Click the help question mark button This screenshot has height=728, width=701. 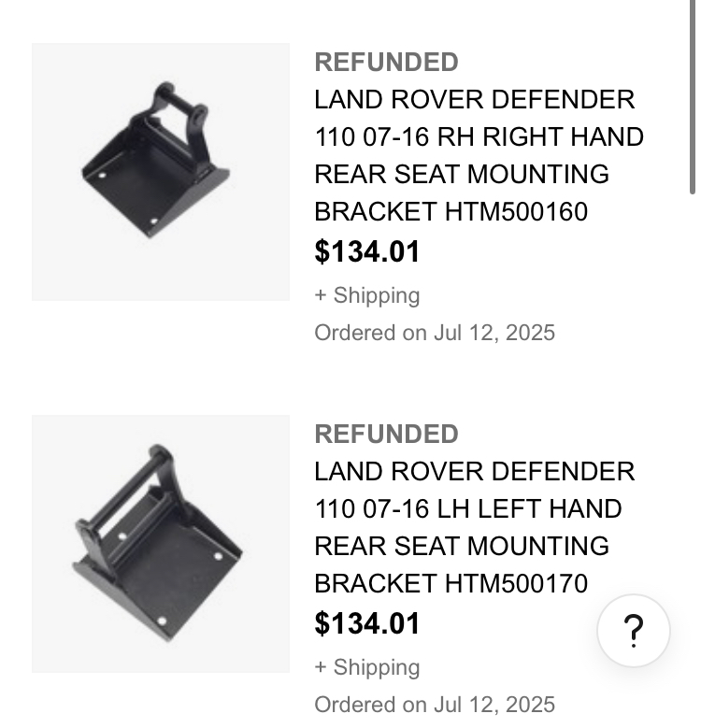[x=633, y=631]
